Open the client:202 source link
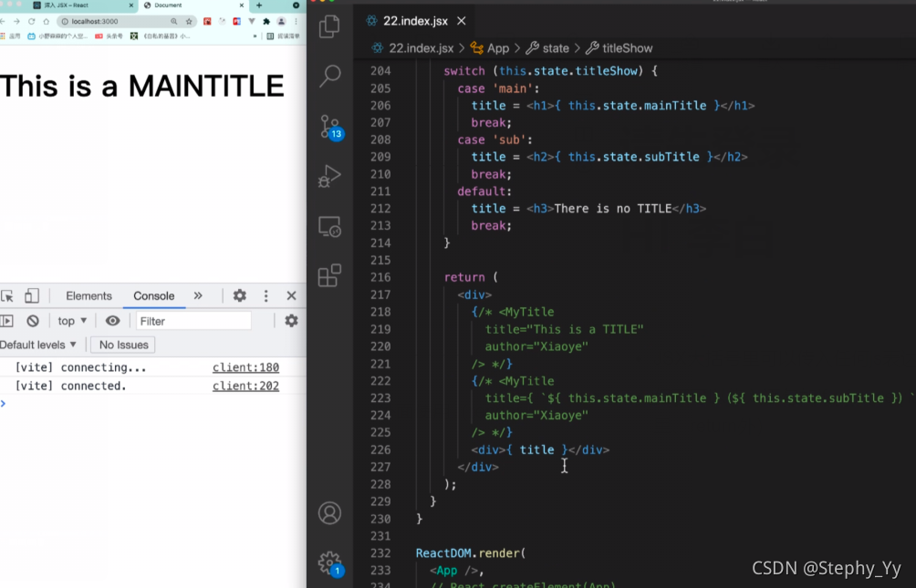This screenshot has width=916, height=588. tap(245, 386)
